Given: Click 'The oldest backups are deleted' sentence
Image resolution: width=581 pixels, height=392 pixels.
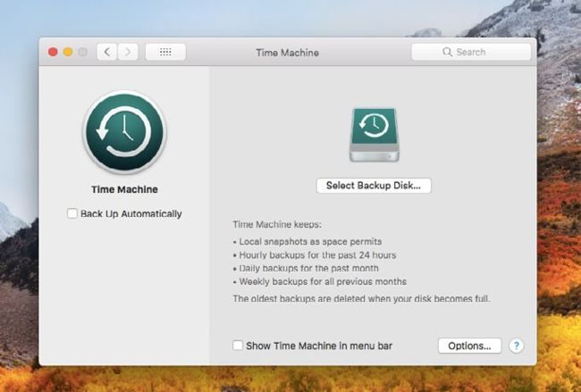Looking at the screenshot, I should tap(361, 298).
